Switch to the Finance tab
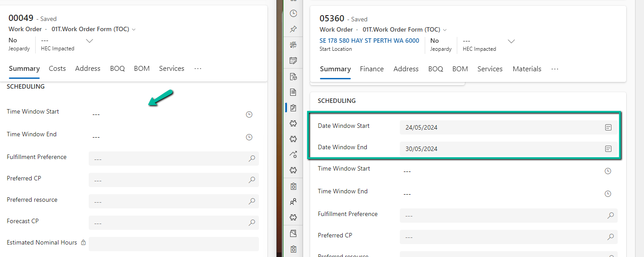 pyautogui.click(x=372, y=69)
